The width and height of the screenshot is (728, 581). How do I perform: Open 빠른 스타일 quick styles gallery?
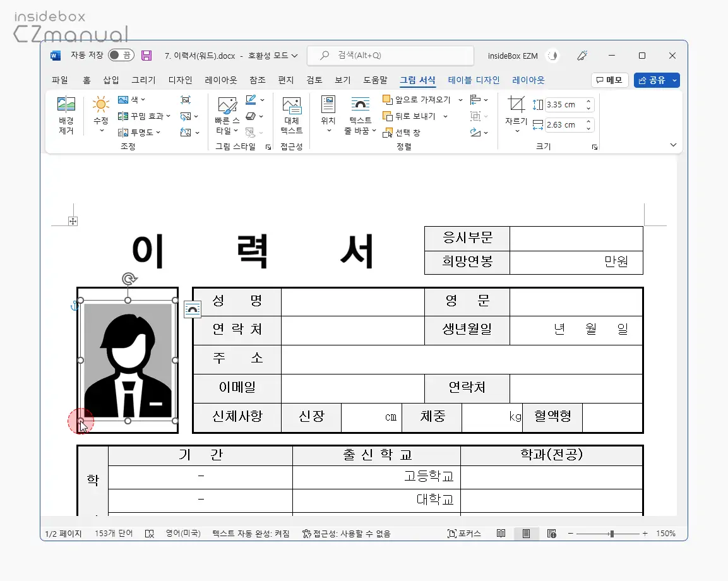(x=227, y=116)
